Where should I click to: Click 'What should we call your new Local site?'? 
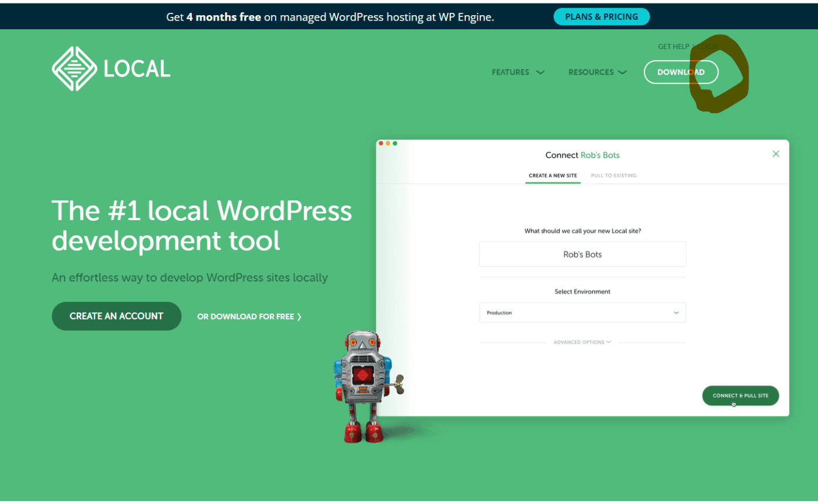[583, 231]
